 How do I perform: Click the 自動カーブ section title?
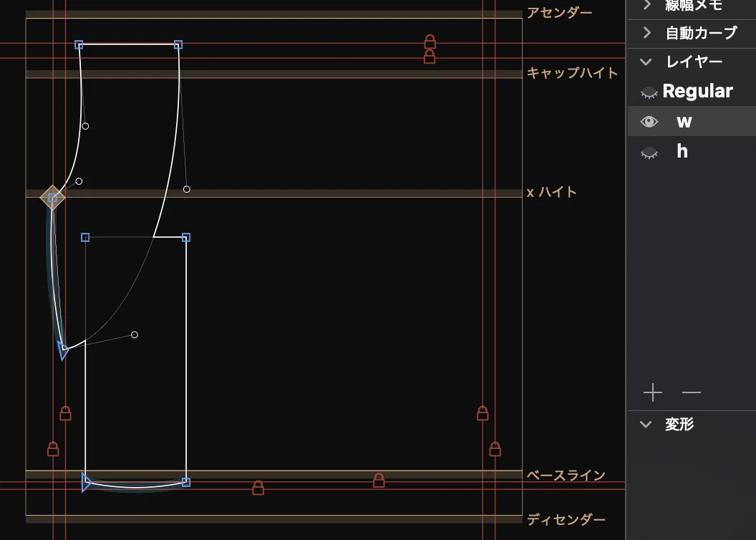point(702,33)
